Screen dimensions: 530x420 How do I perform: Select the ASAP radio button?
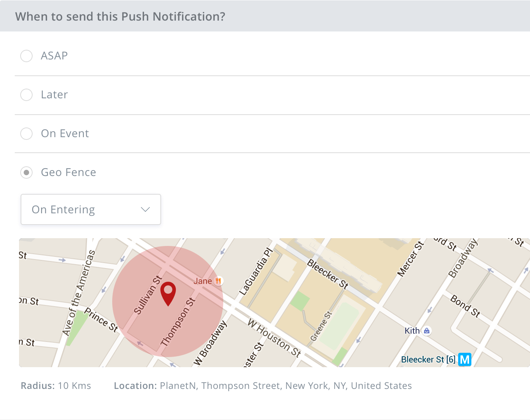(x=26, y=56)
